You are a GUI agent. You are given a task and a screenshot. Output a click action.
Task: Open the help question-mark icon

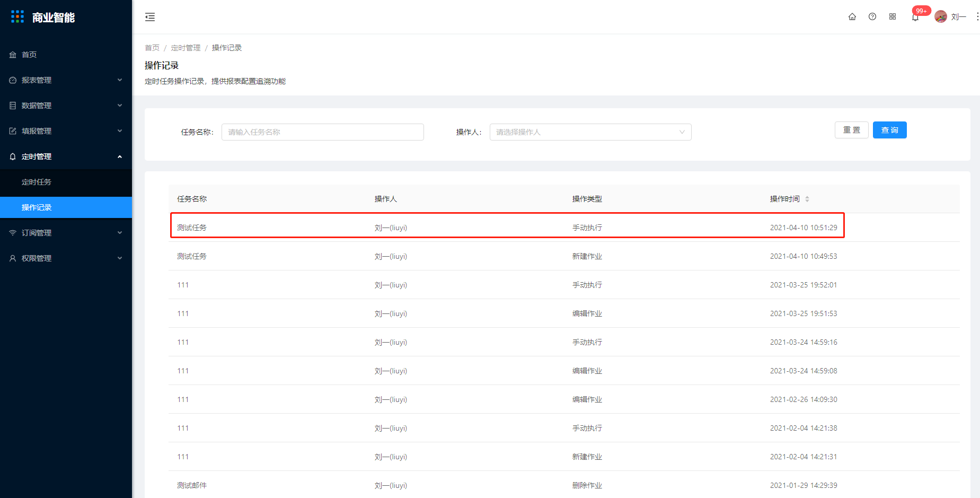pyautogui.click(x=872, y=16)
